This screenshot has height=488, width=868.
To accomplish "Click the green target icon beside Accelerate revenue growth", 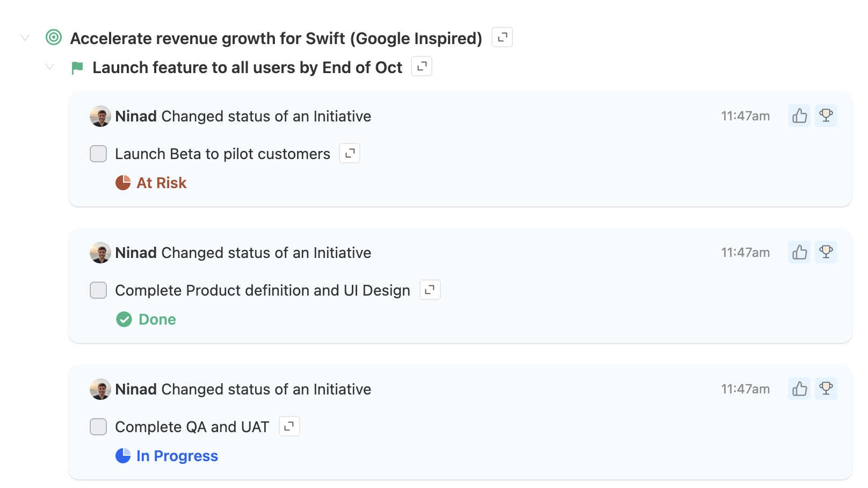I will click(x=54, y=37).
